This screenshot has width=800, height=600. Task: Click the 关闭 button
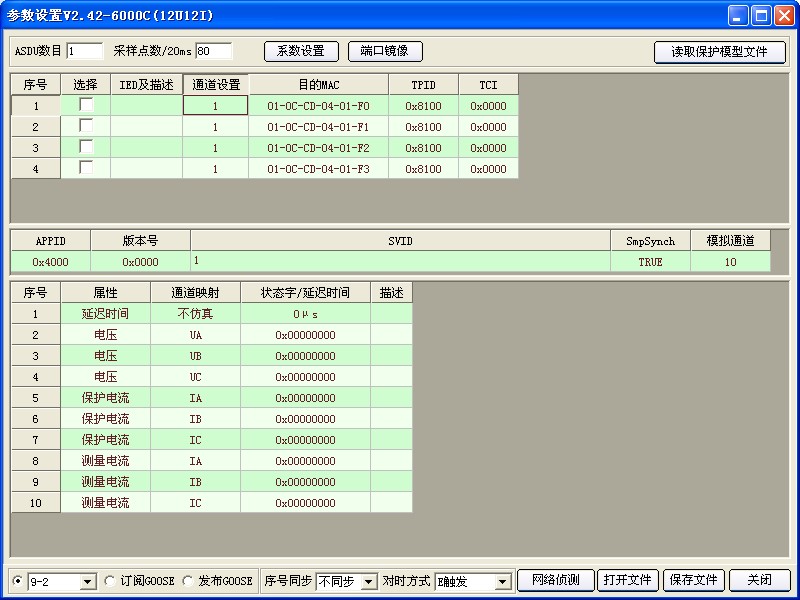click(x=759, y=580)
